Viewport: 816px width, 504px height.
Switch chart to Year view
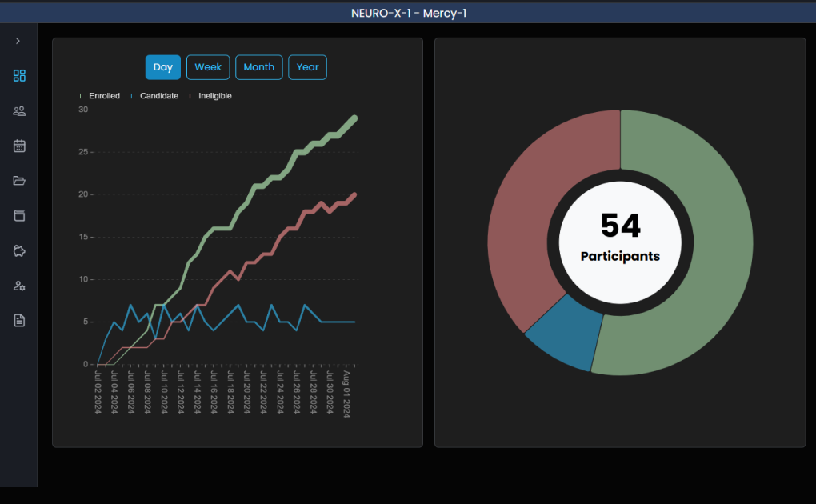pyautogui.click(x=307, y=67)
